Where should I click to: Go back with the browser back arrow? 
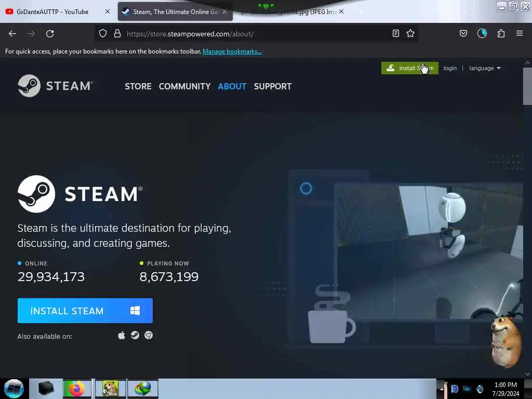point(12,34)
